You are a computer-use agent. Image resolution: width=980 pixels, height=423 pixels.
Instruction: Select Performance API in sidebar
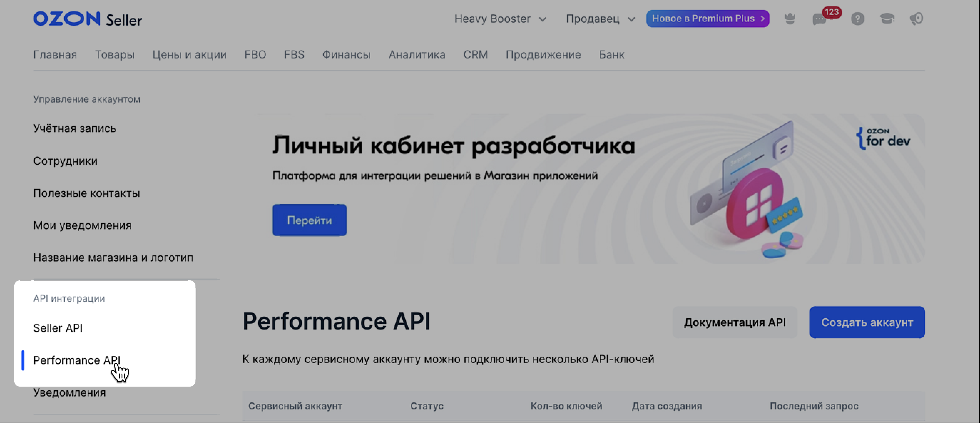[77, 360]
